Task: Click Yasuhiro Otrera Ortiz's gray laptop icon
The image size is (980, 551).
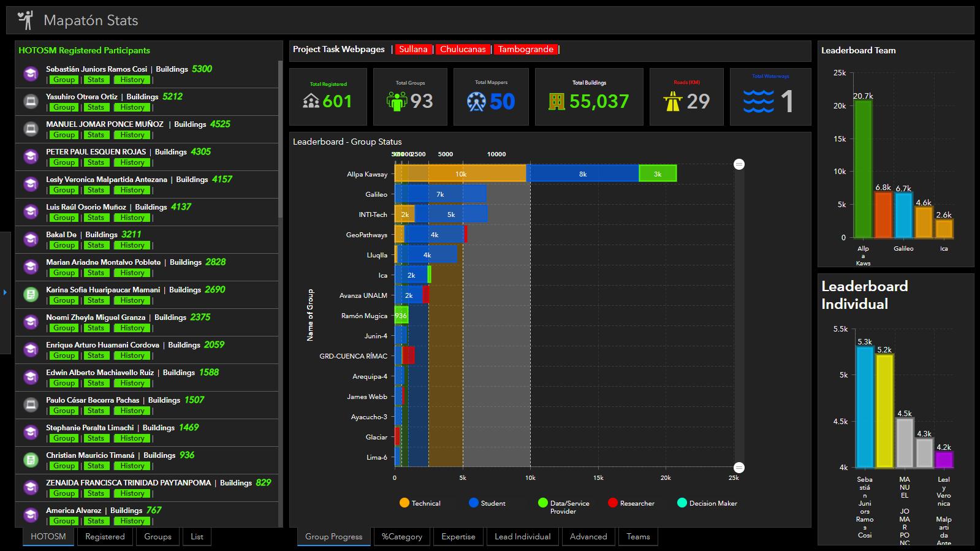Action: point(31,102)
